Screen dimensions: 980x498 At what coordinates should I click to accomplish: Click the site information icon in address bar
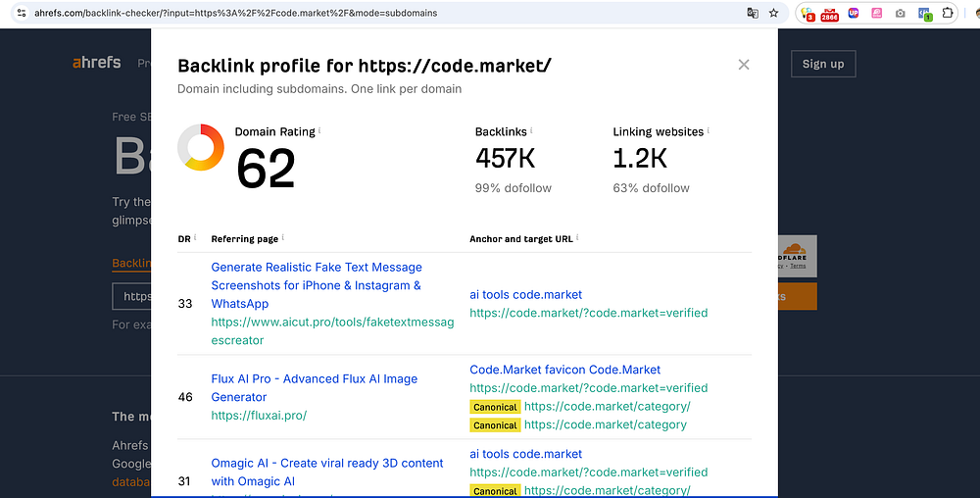coord(22,14)
